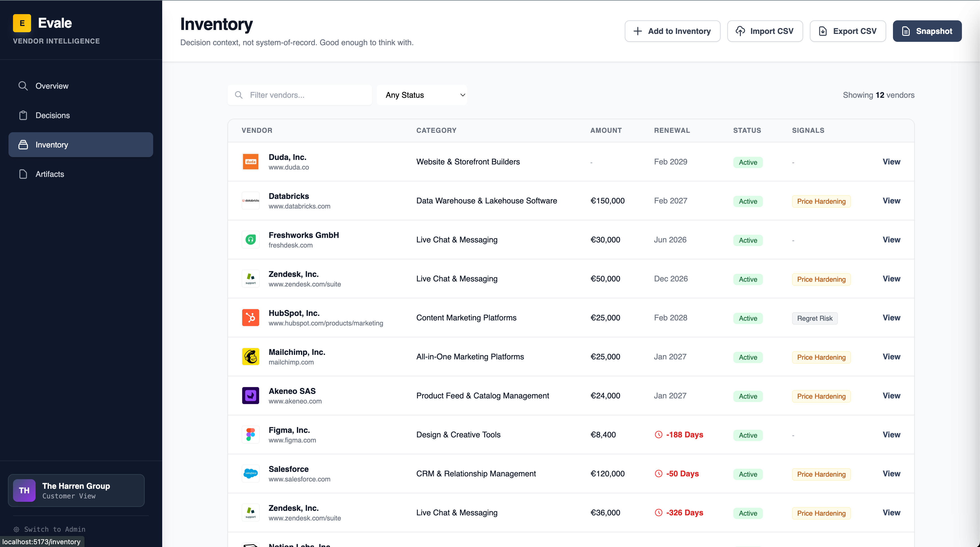Click the Evale logo icon
The image size is (980, 547).
[x=22, y=23]
